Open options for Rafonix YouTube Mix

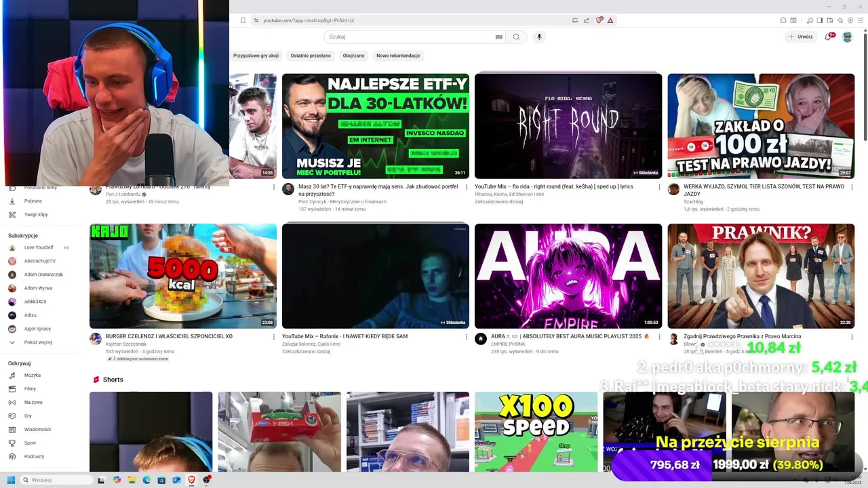tap(467, 337)
